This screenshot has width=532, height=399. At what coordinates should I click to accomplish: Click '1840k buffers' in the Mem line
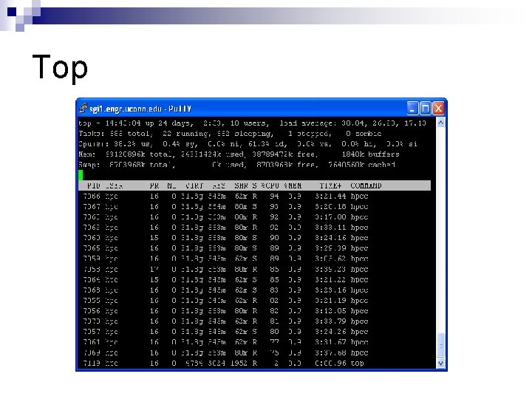coord(370,154)
